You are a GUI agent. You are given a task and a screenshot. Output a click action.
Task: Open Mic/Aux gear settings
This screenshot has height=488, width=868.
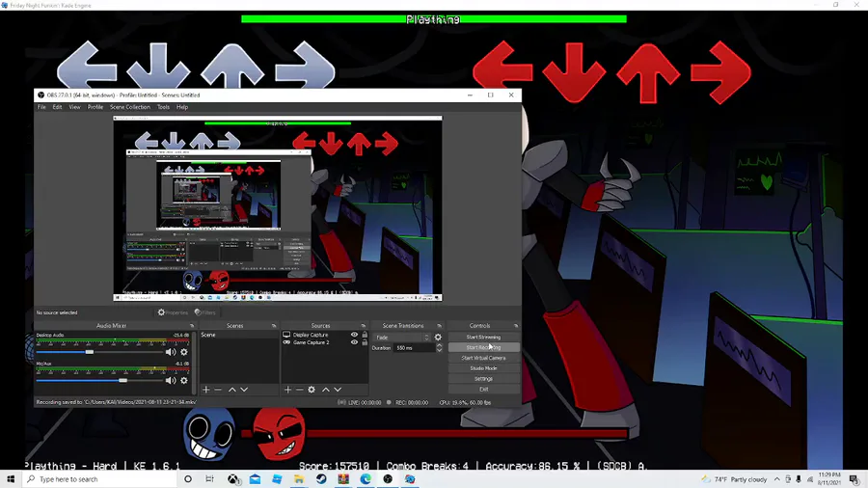tap(184, 381)
